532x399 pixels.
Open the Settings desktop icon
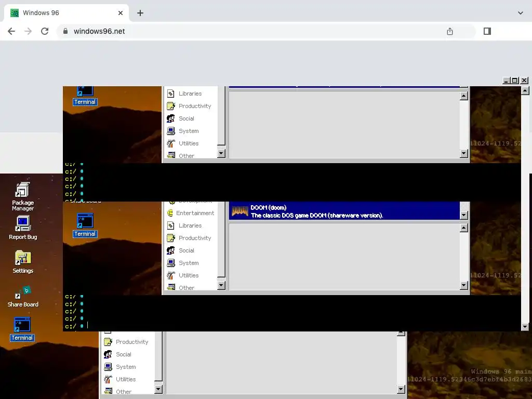click(23, 262)
